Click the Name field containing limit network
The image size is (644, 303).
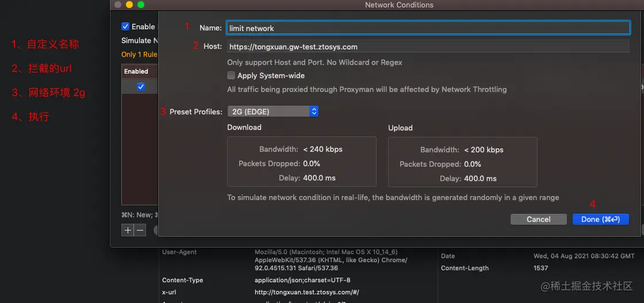(428, 28)
